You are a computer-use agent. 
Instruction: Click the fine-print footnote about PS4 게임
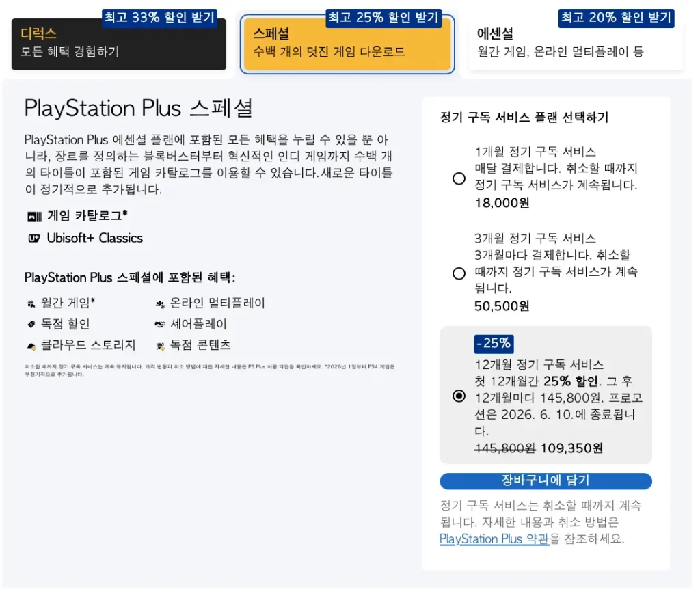point(209,370)
